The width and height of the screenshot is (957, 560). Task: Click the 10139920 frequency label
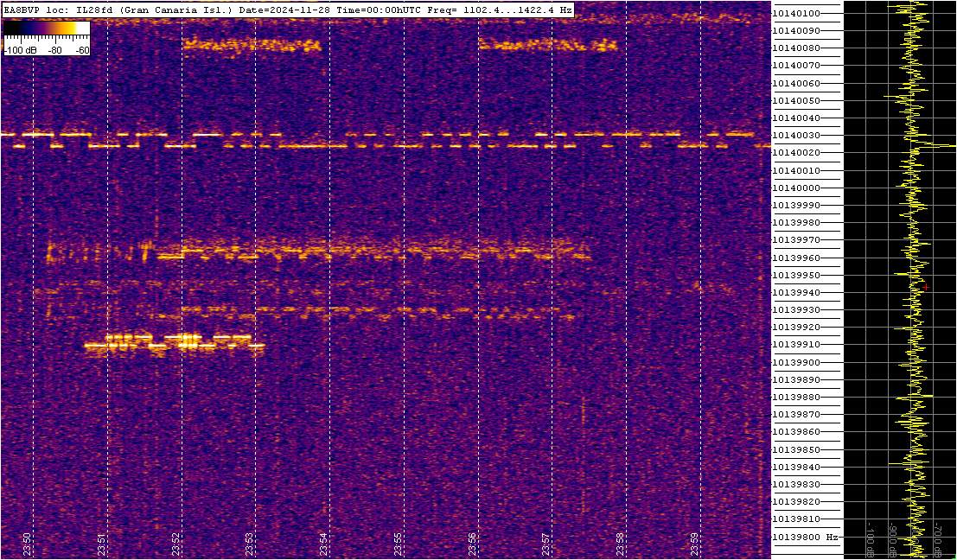pos(796,327)
